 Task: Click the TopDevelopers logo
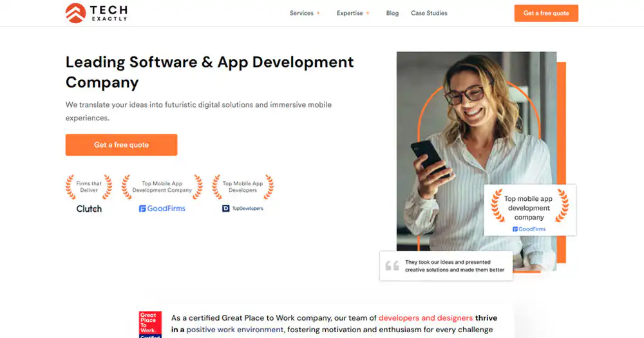point(243,209)
